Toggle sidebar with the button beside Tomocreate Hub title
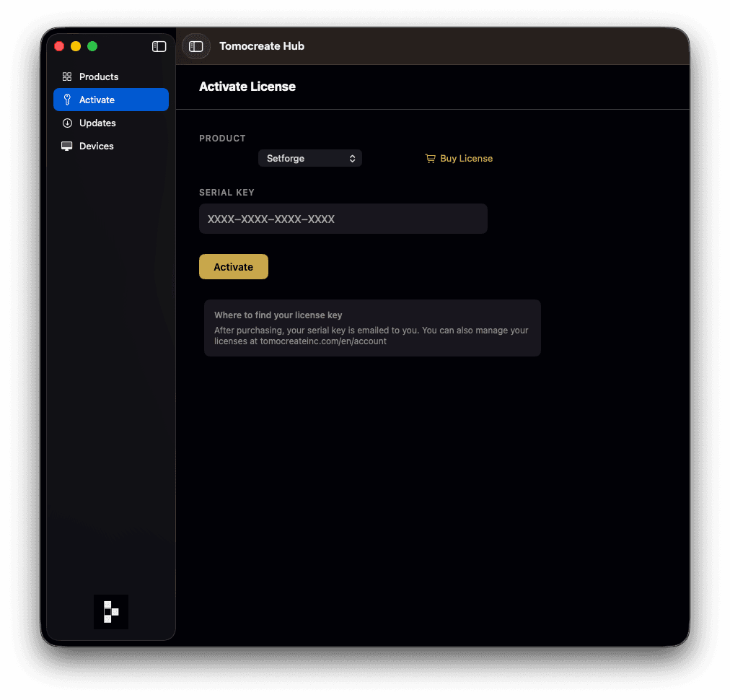The height and width of the screenshot is (700, 730). tap(196, 47)
